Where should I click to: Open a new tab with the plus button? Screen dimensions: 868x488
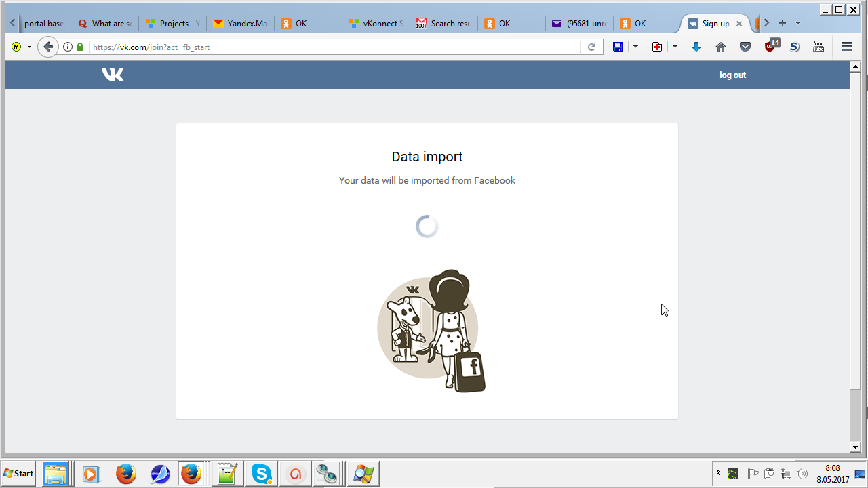click(x=782, y=23)
